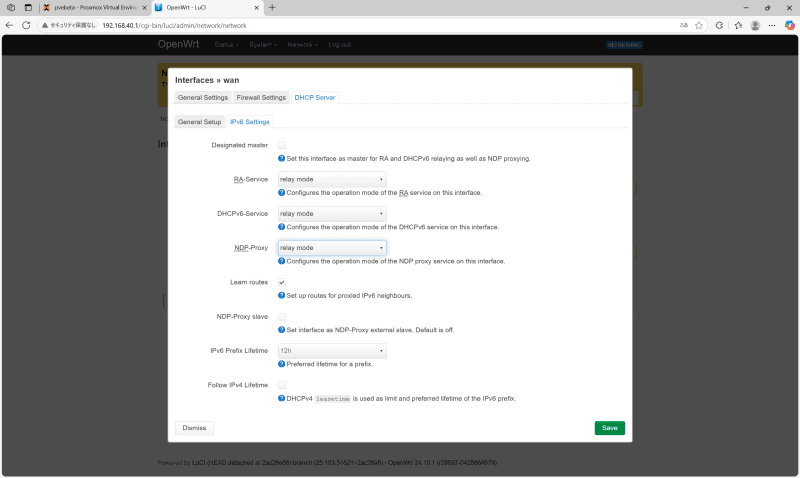This screenshot has width=800, height=478.
Task: Switch to Firewall Settings tab
Action: 261,97
